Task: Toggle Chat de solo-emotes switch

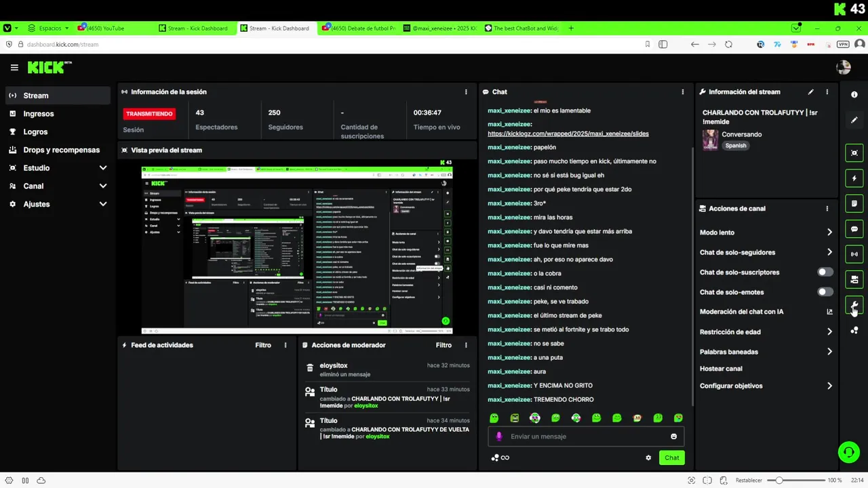Action: tap(825, 292)
